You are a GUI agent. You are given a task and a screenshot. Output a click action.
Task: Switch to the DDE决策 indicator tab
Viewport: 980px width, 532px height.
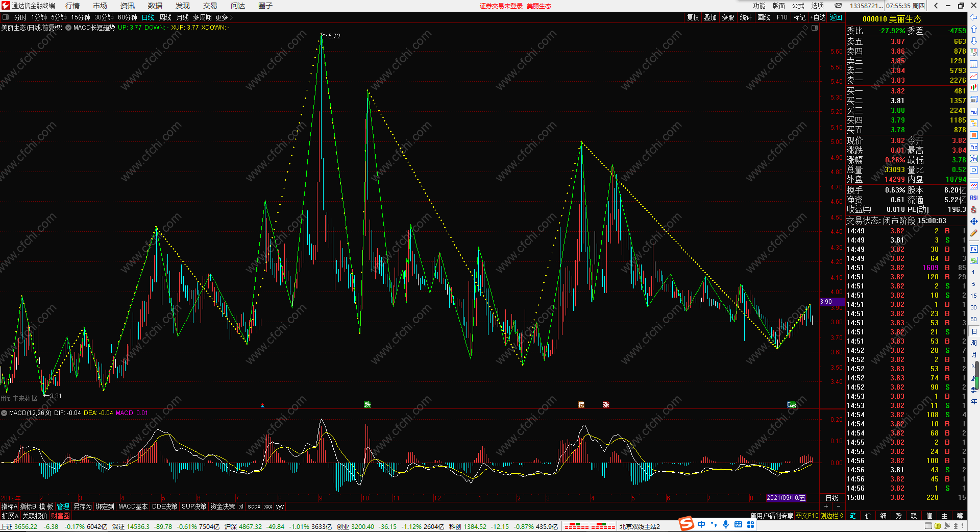[x=165, y=506]
